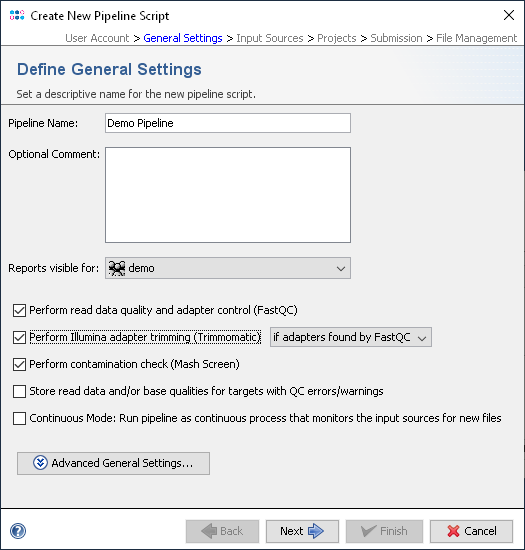Go to the Input Sources step
525x550 pixels.
pos(270,38)
